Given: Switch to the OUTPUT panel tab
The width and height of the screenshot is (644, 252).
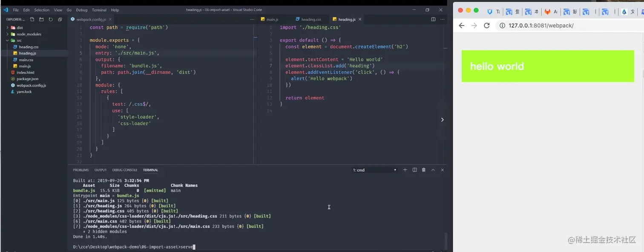Looking at the screenshot, I should [101, 170].
